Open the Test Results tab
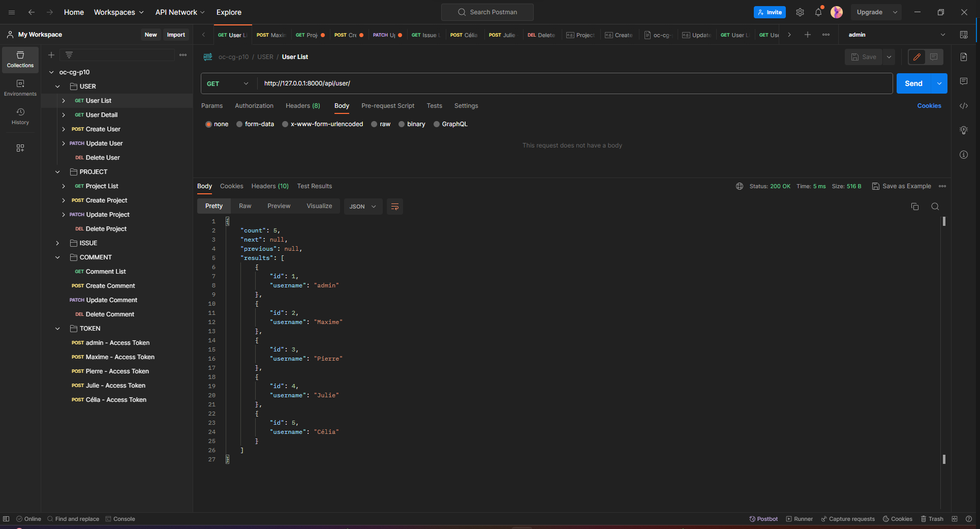The image size is (980, 529). 315,186
